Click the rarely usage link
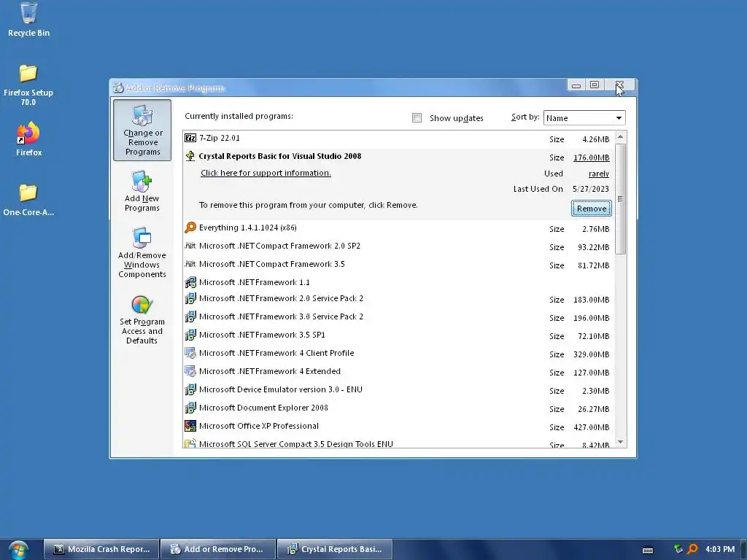The image size is (747, 560). tap(599, 174)
